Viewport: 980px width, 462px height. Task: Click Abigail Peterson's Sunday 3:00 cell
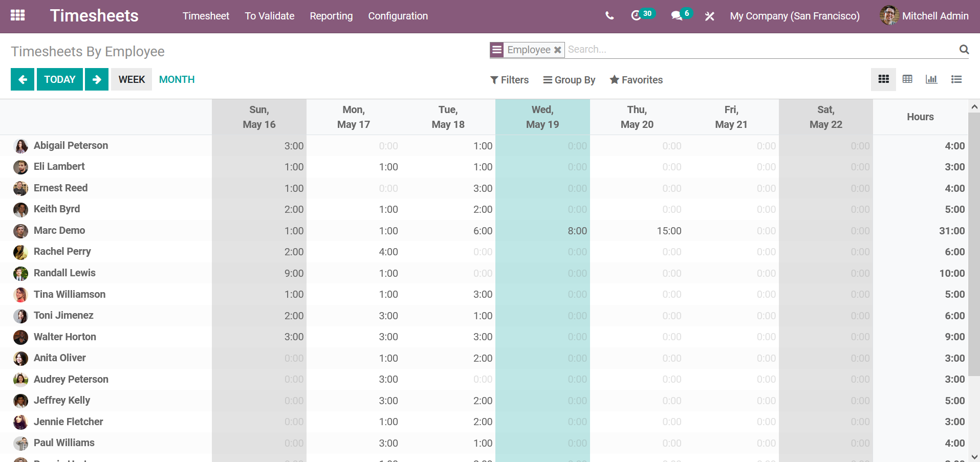coord(259,146)
